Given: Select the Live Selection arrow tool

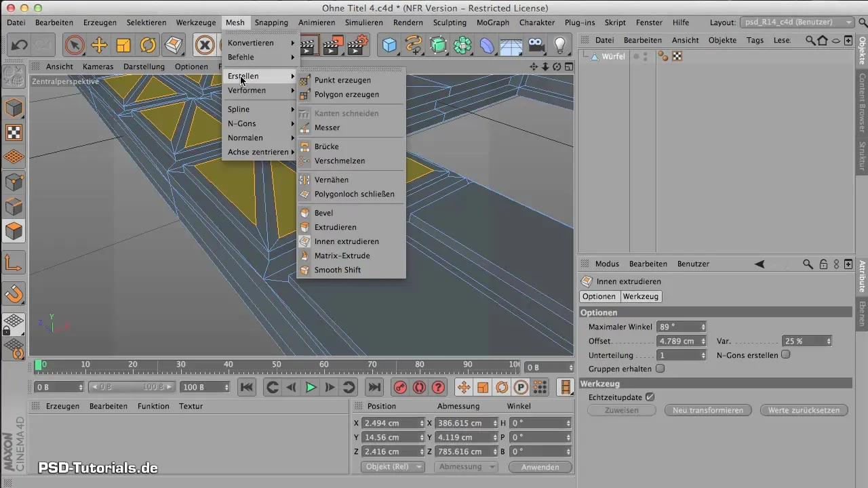Looking at the screenshot, I should point(75,45).
